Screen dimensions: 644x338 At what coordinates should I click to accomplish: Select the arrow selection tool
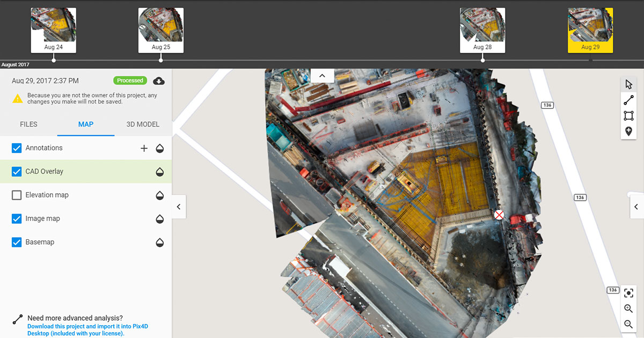tap(628, 84)
